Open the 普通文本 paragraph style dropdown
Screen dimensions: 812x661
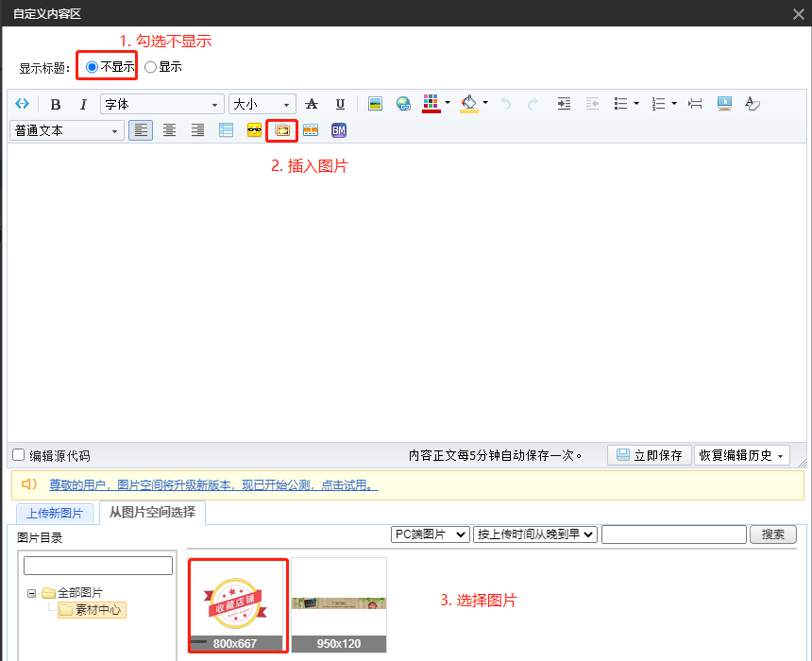(x=67, y=130)
